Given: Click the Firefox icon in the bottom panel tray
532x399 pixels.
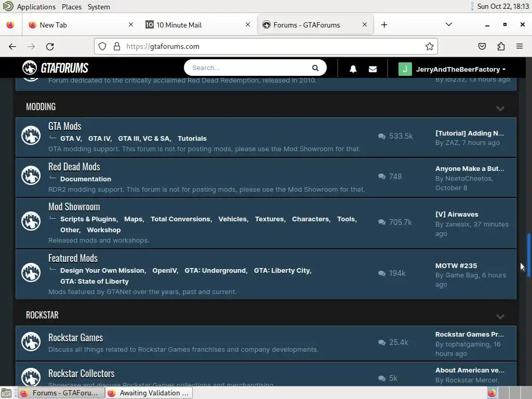Looking at the screenshot, I should 491,393.
